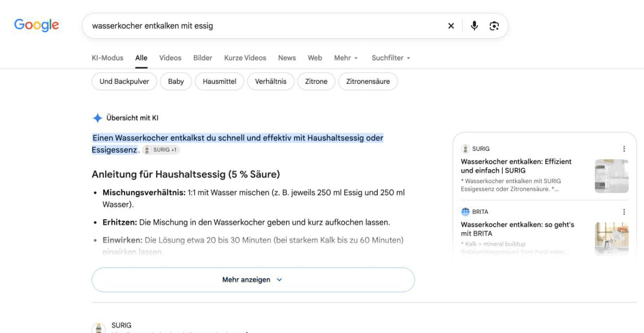Select the Hausmittel suggestion chip
644x333 pixels.
click(219, 82)
